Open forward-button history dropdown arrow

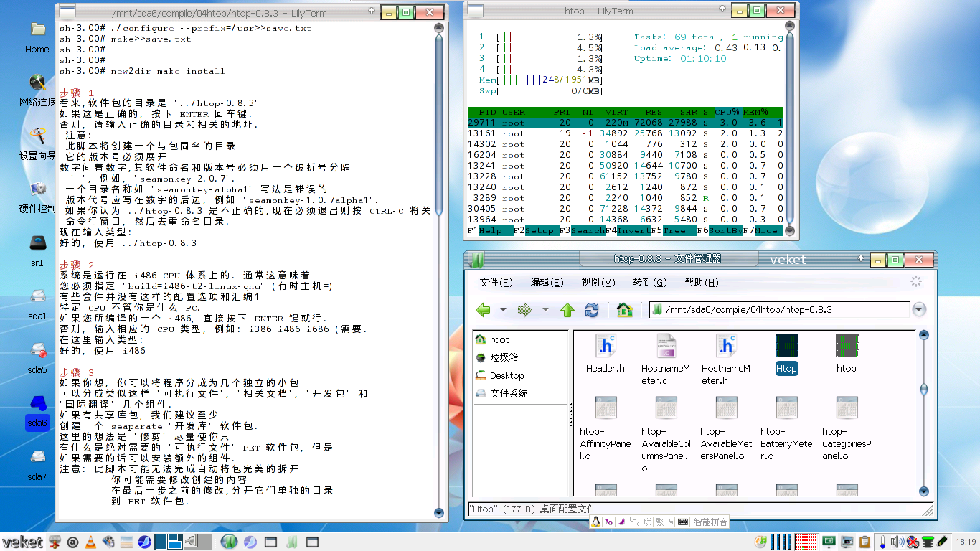pos(545,310)
